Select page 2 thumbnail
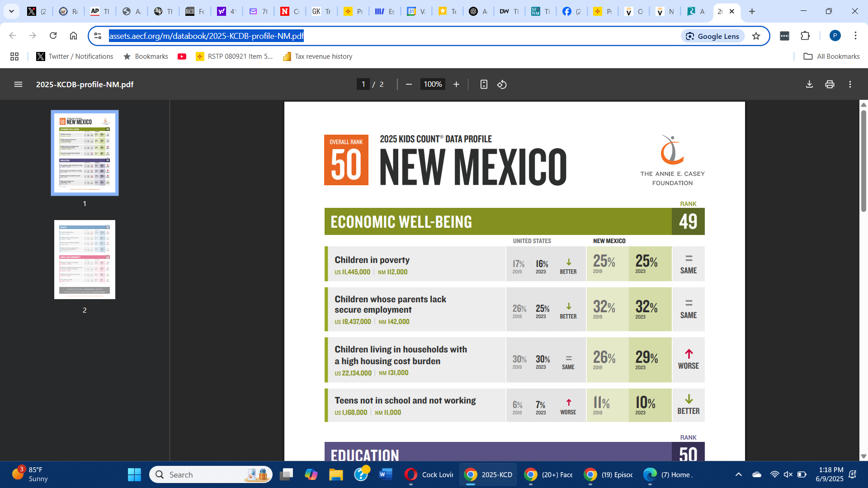This screenshot has width=868, height=488. (85, 259)
